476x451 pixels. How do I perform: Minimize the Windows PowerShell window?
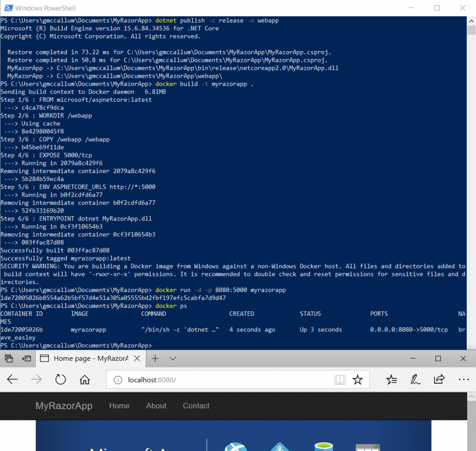[x=411, y=8]
